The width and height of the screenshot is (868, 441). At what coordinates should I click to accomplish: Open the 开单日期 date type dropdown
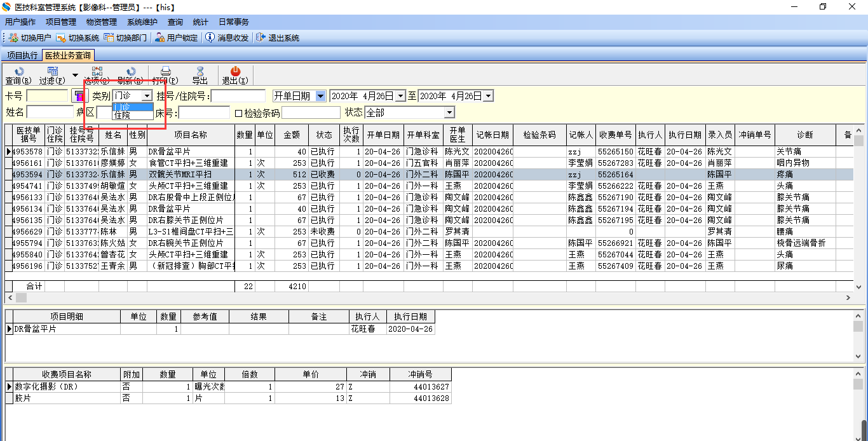320,96
